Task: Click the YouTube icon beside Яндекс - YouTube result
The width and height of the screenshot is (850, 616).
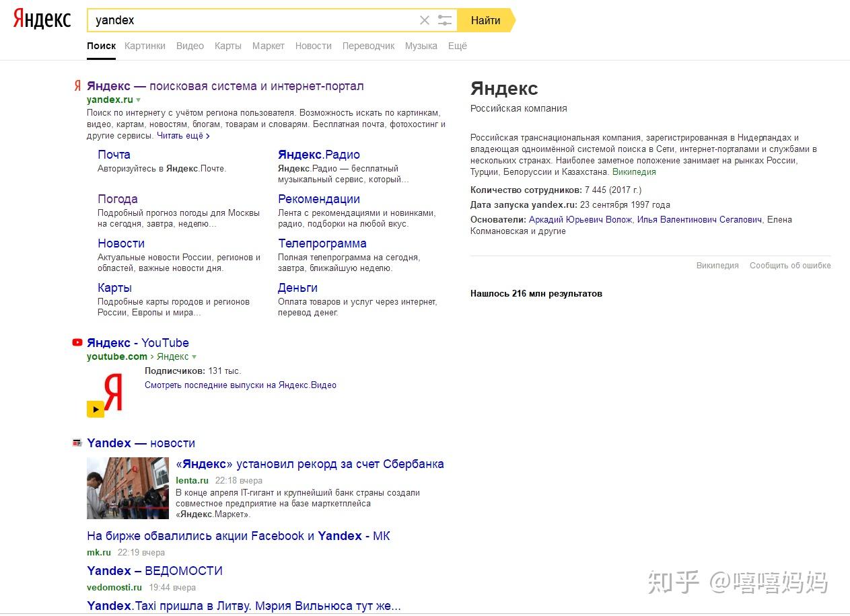Action: point(76,342)
